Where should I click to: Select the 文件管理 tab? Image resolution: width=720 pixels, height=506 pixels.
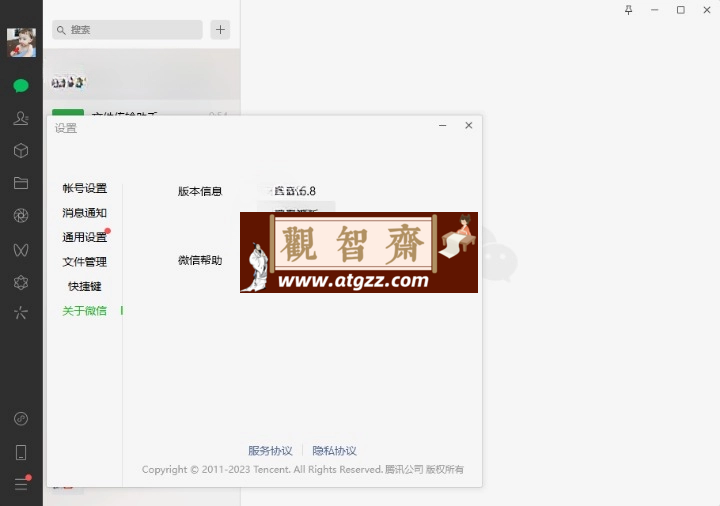click(84, 262)
